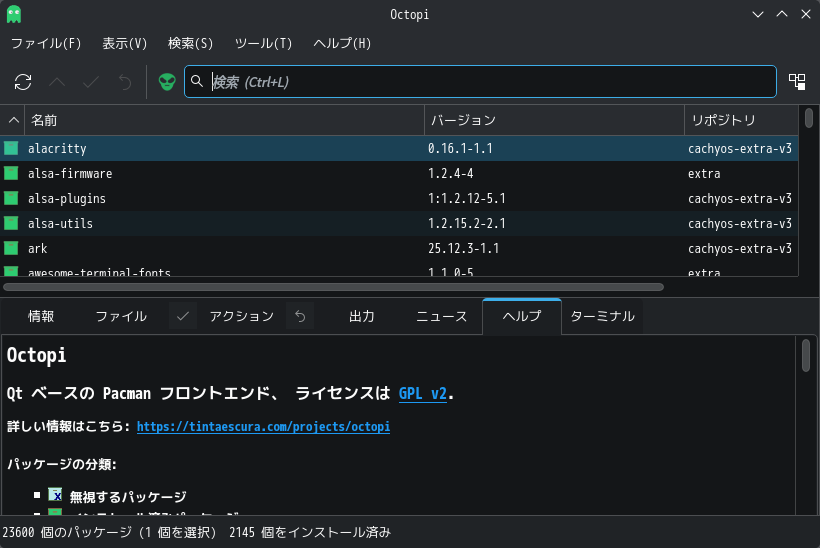
Task: Click the magnifier icon in search field
Action: point(197,81)
